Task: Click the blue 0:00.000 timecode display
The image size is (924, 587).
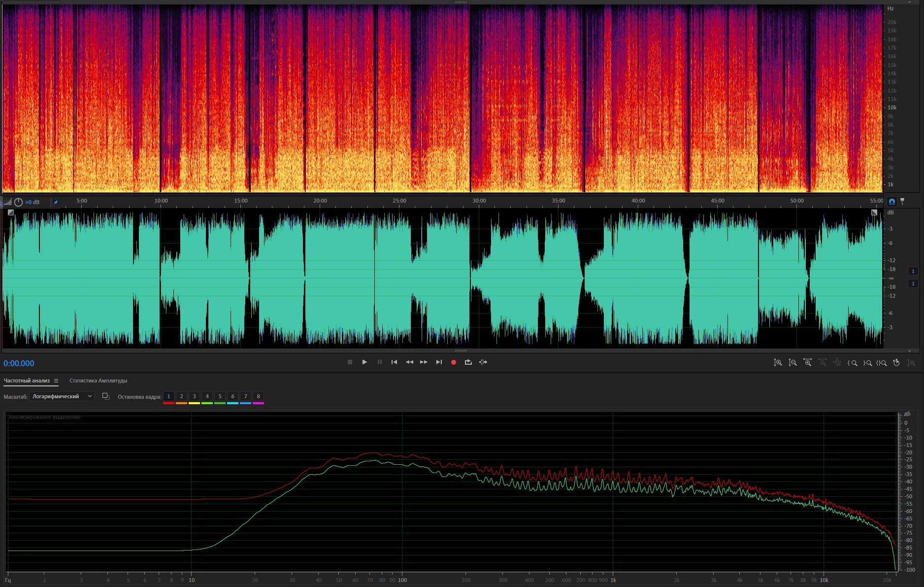Action: tap(19, 363)
